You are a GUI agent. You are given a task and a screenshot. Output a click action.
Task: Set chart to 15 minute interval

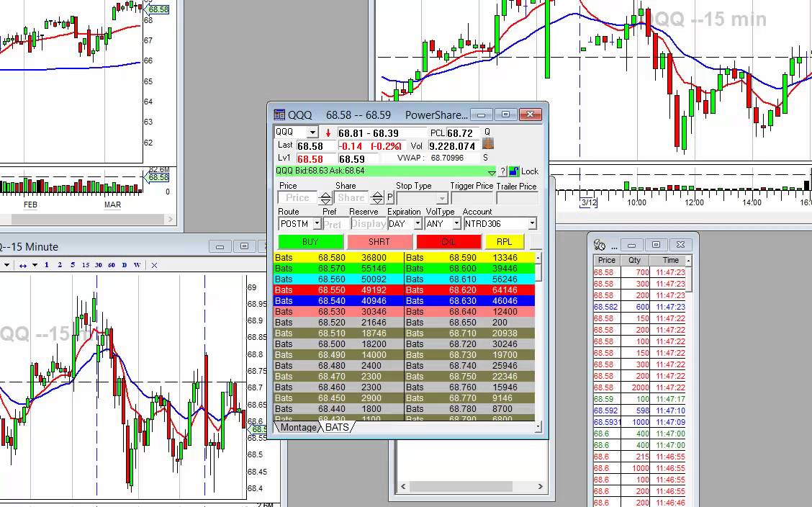coord(86,265)
